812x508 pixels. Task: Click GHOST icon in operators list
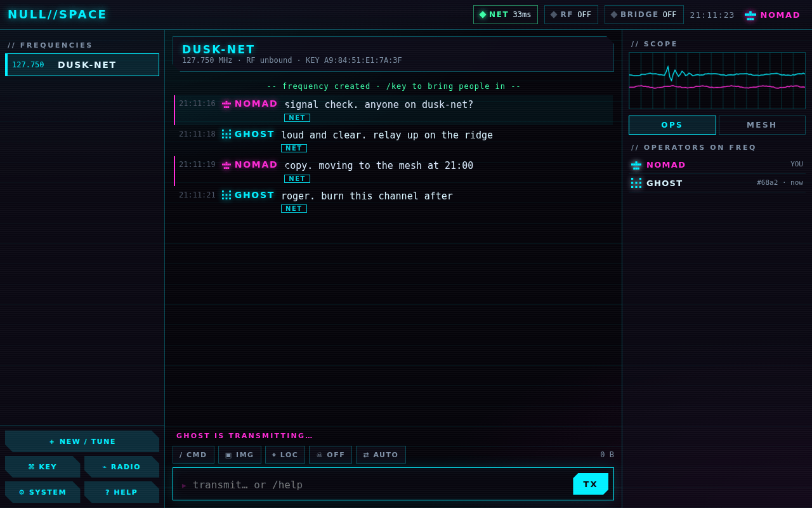click(x=636, y=183)
